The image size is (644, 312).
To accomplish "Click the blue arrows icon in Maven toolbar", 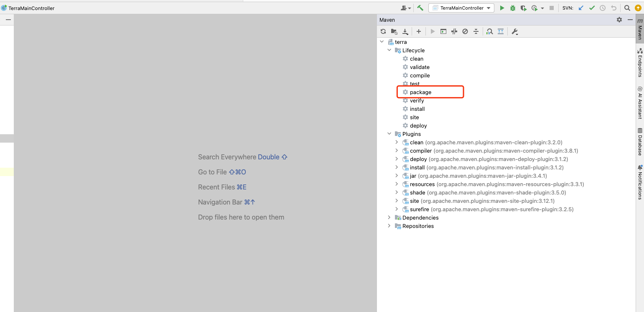I will click(x=501, y=31).
